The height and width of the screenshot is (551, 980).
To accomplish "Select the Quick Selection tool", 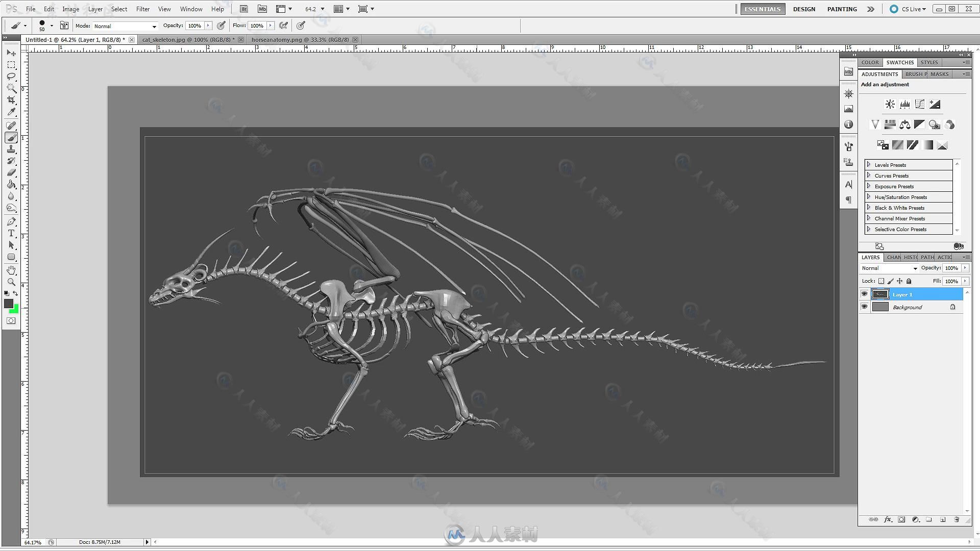I will click(x=11, y=88).
